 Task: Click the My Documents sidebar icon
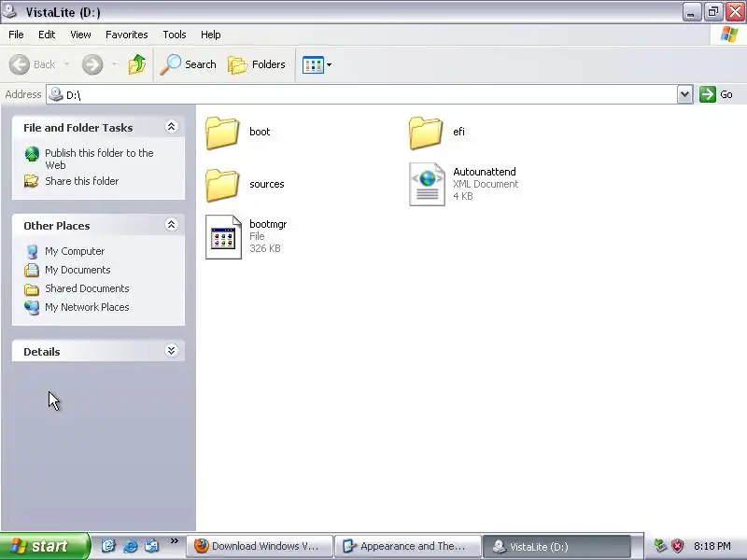(x=32, y=270)
